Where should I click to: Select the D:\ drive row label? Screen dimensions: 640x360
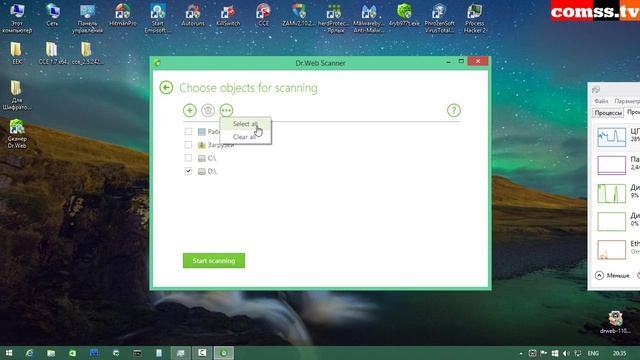click(x=212, y=171)
